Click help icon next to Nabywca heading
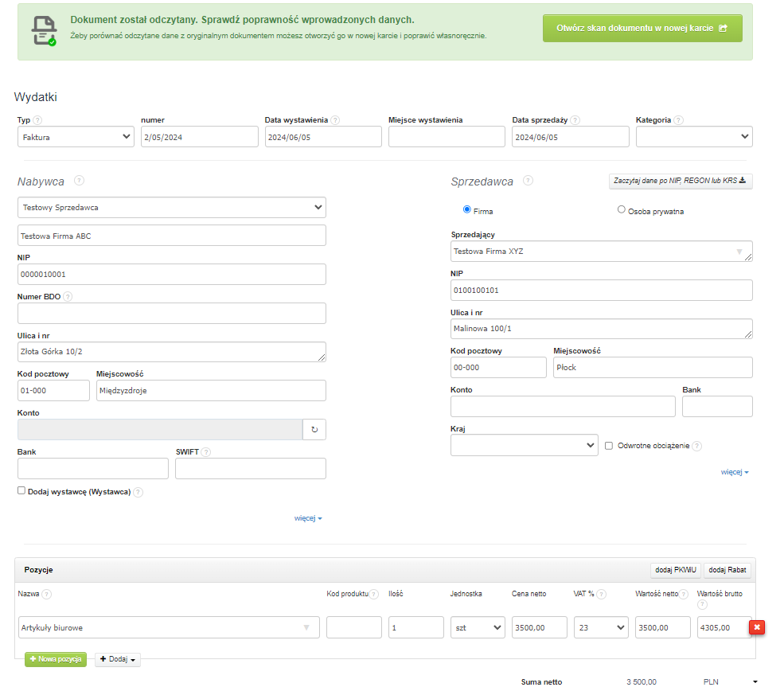The height and width of the screenshot is (691, 784). tap(79, 182)
